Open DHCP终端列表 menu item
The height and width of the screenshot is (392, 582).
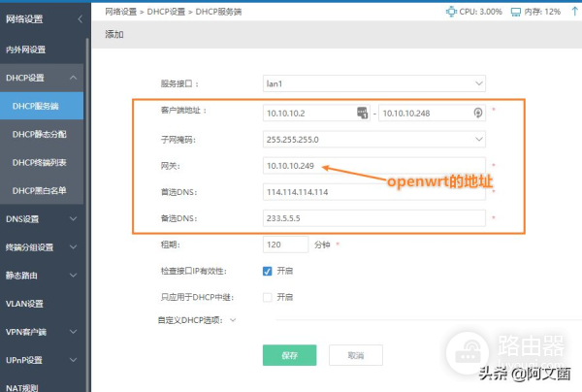[x=42, y=162]
